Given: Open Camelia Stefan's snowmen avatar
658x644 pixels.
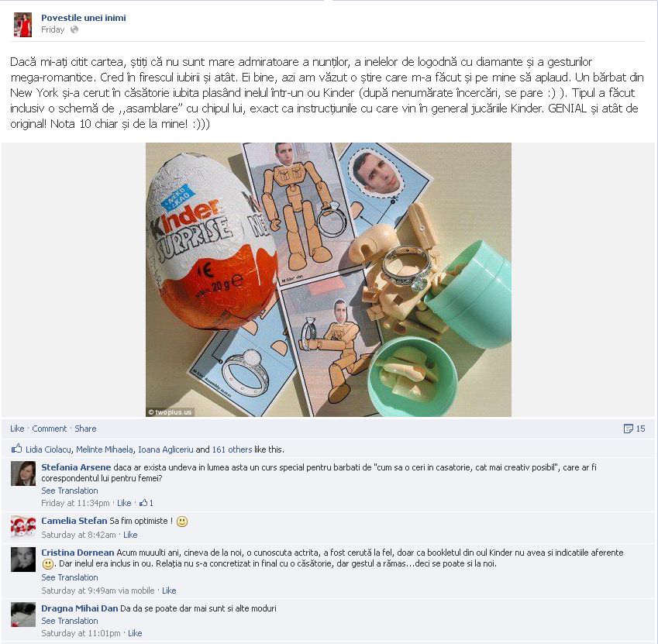Looking at the screenshot, I should coord(23,526).
